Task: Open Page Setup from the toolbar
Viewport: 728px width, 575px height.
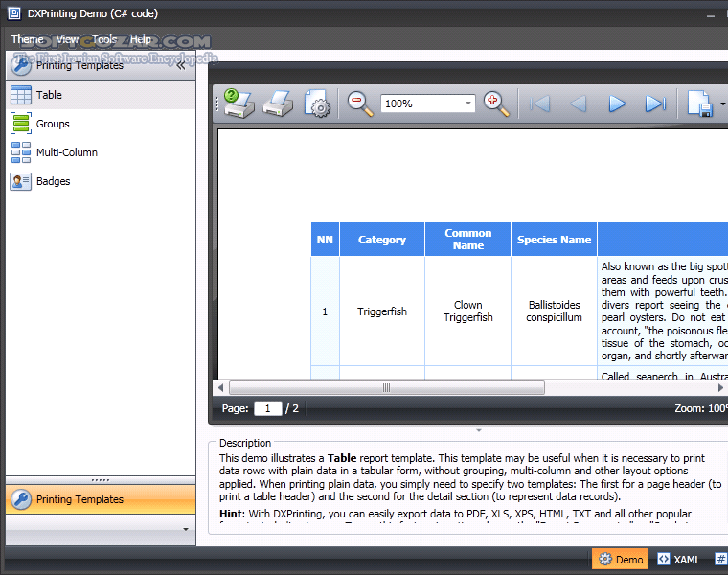Action: [317, 103]
